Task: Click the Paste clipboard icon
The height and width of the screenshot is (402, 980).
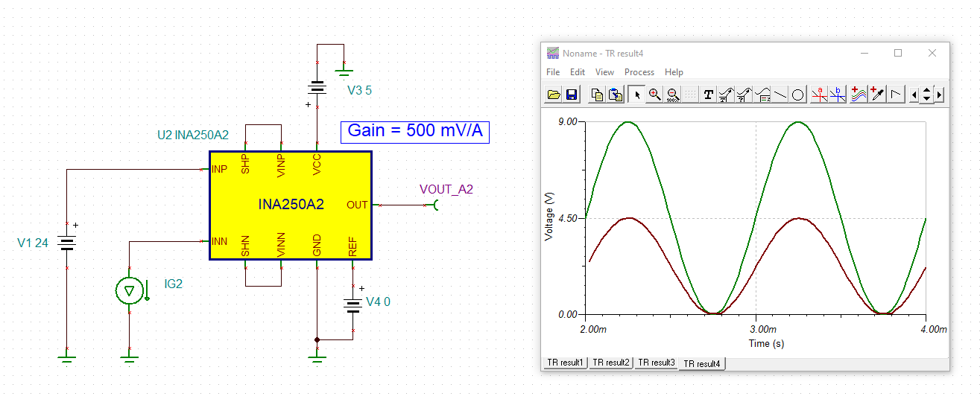Action: point(616,95)
